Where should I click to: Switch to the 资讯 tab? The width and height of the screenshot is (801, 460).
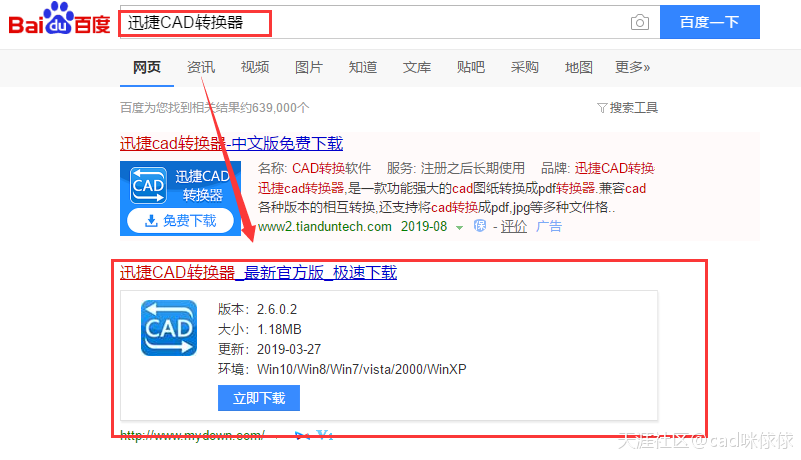tap(201, 67)
